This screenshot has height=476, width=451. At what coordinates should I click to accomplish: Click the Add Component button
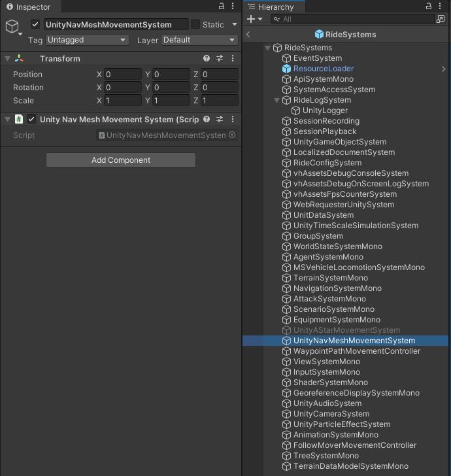tap(121, 160)
